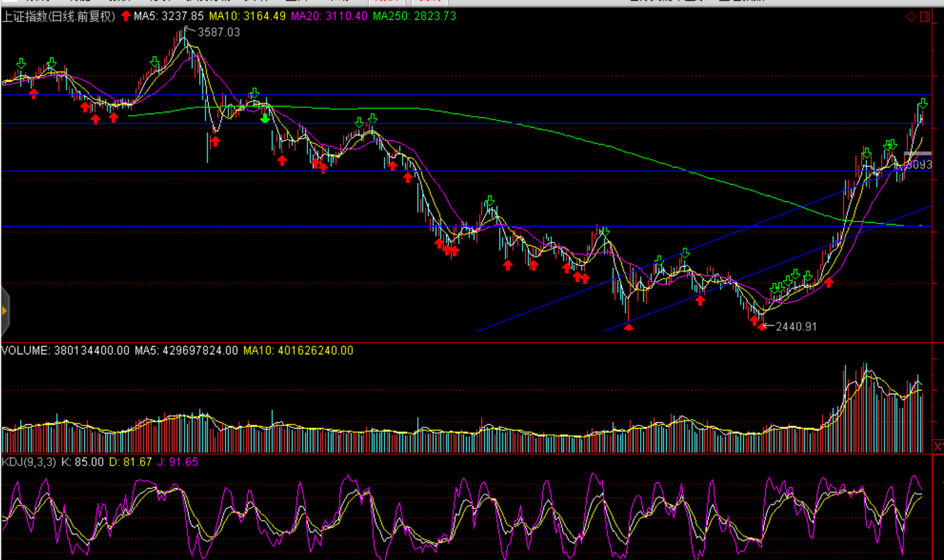
Task: Select the MA250 indicator label
Action: (414, 17)
